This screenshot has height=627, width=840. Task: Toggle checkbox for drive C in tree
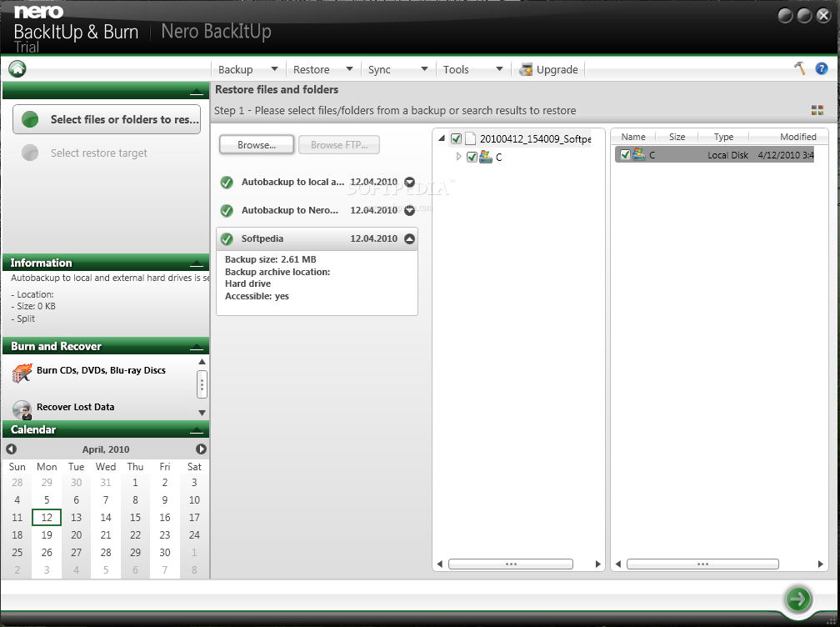(472, 157)
